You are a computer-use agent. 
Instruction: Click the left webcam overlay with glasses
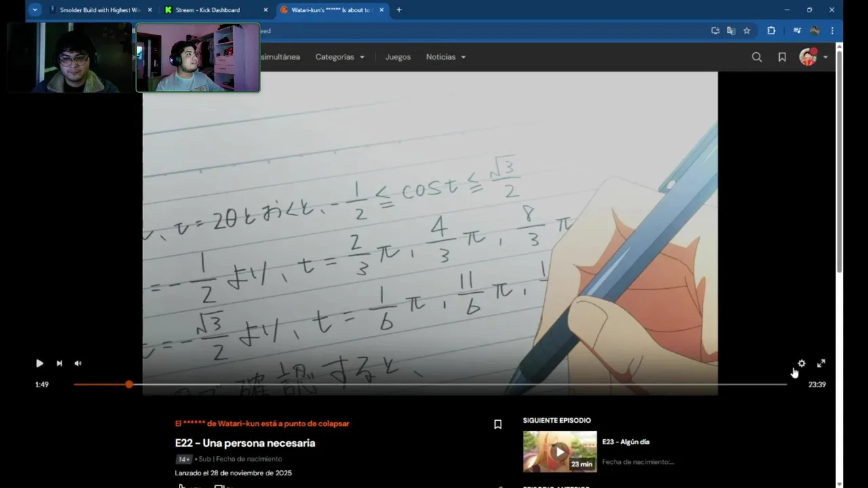(x=70, y=58)
